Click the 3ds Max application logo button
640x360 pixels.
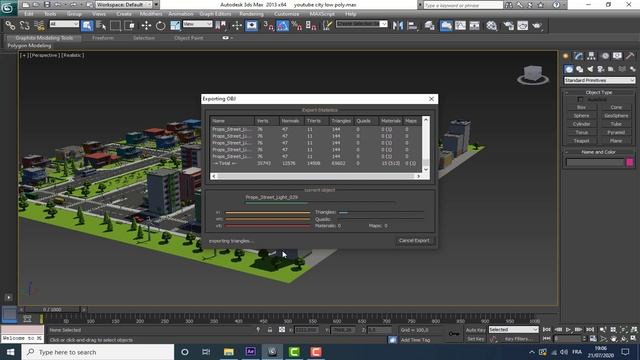click(x=8, y=7)
